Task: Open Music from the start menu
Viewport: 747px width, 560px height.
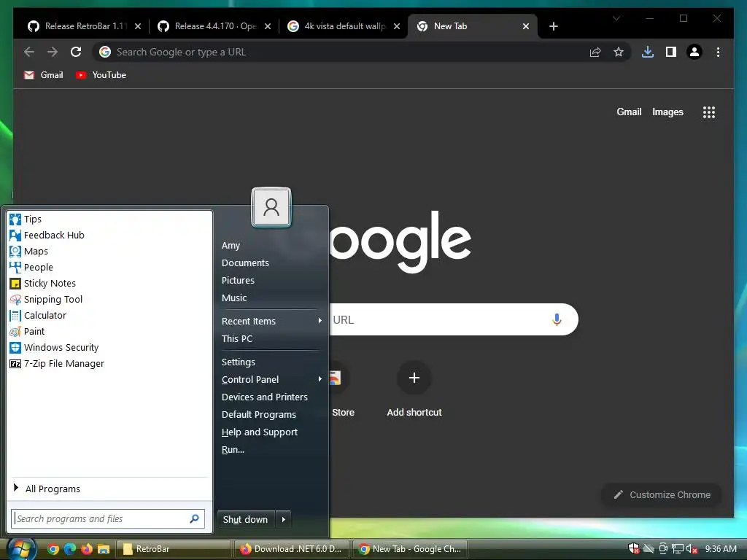Action: 234,298
